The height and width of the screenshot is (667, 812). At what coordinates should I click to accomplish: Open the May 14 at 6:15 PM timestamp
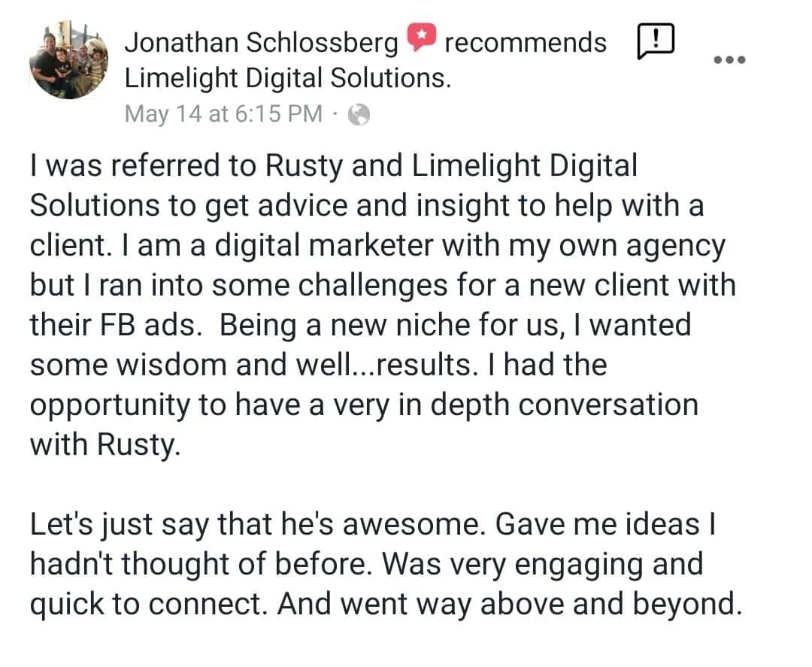click(223, 114)
